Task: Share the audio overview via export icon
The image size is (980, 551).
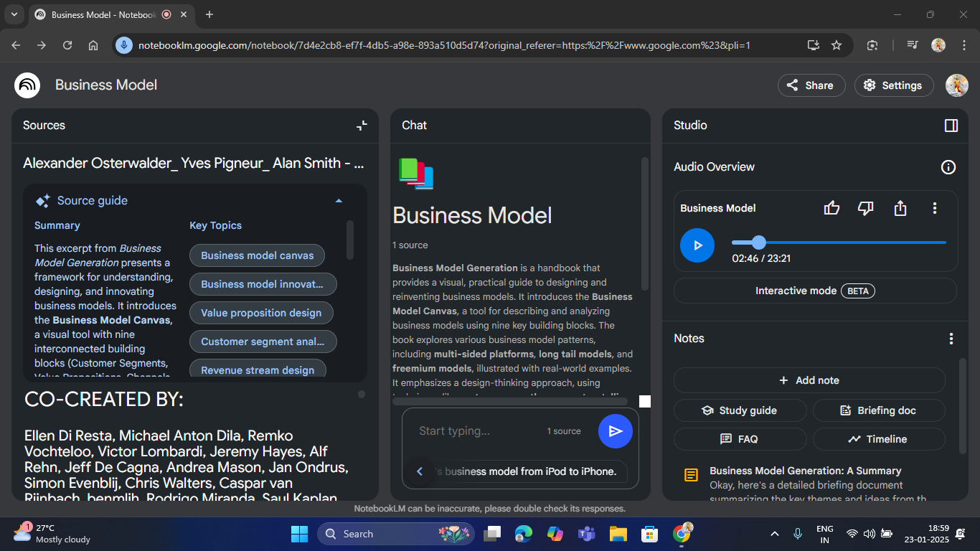Action: point(900,208)
